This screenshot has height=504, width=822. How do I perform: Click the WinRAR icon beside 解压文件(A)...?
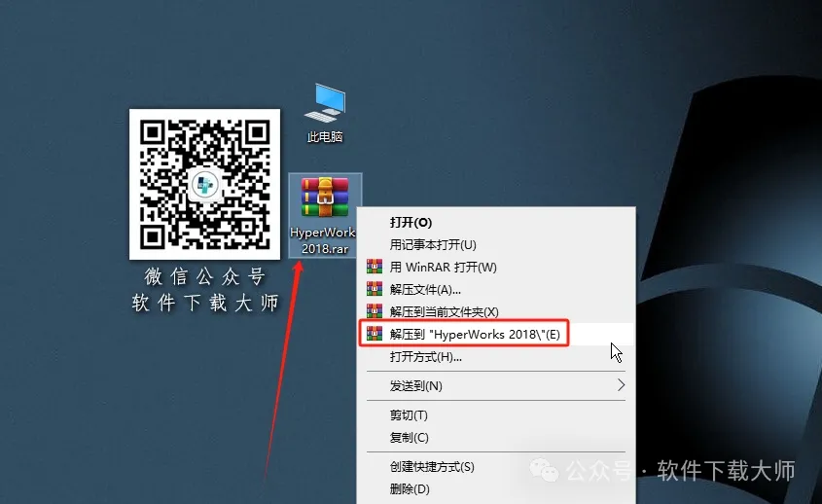[x=375, y=289]
